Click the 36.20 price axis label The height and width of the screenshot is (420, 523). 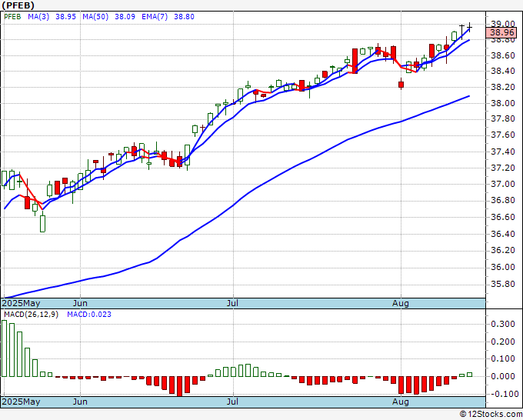tap(503, 250)
